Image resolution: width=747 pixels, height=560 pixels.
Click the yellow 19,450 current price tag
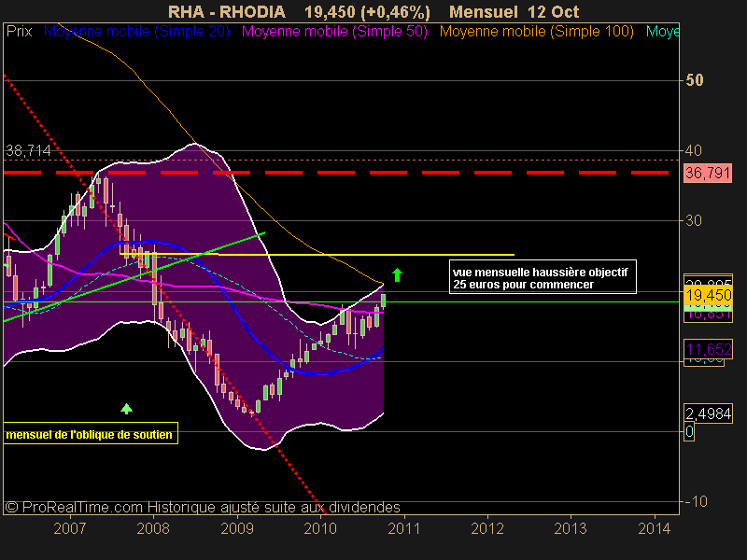708,295
